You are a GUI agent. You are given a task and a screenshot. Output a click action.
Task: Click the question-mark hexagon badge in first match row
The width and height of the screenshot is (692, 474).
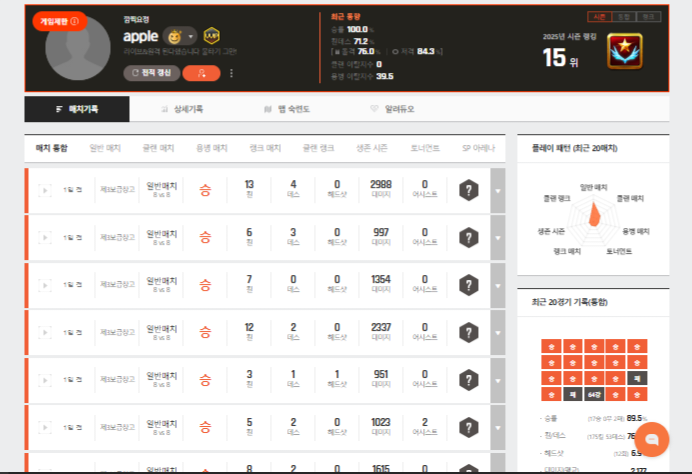coord(468,190)
